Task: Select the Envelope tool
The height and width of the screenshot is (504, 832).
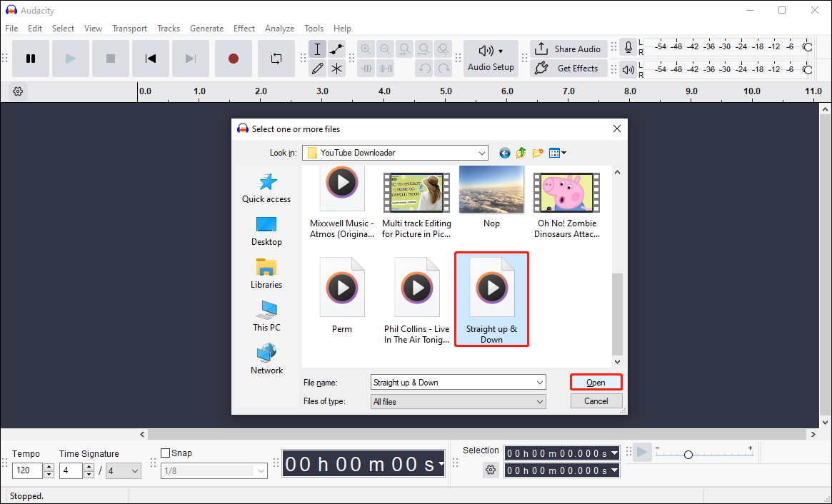Action: [x=337, y=49]
